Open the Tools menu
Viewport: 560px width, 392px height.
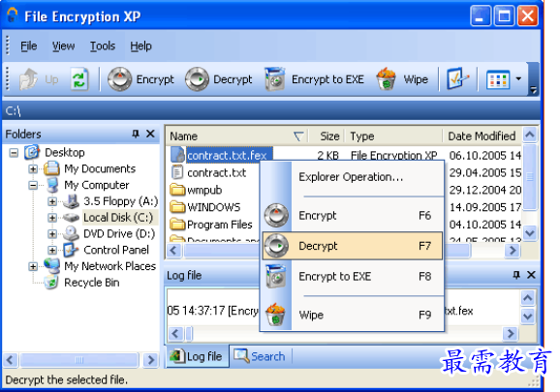point(103,46)
